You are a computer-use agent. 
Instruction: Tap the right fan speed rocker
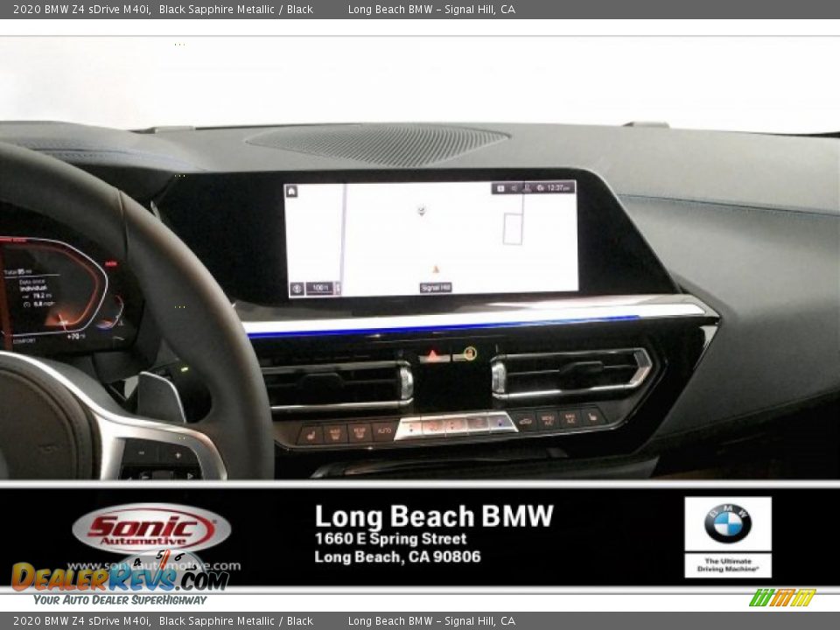pos(478,423)
